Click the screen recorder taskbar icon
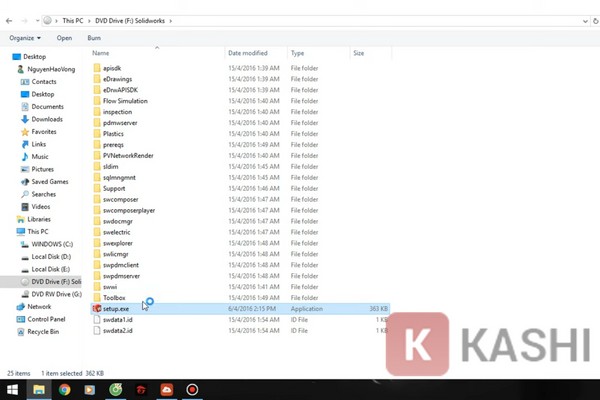 click(192, 390)
